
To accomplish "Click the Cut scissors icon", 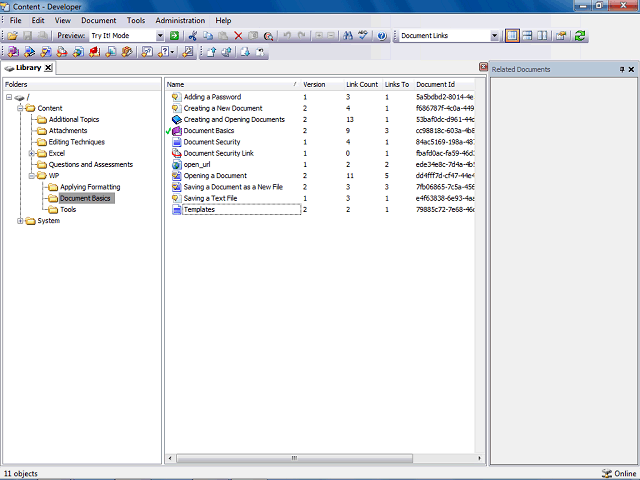I will [193, 36].
